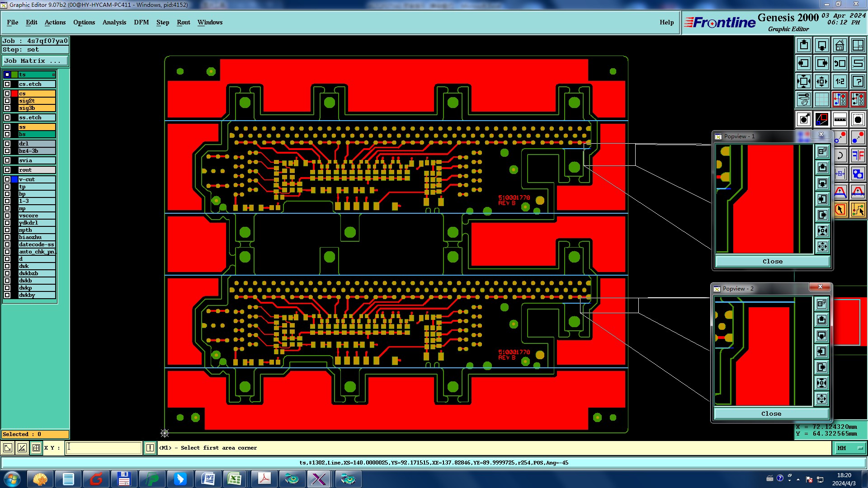Click the red cs layer color swatch

(x=14, y=94)
